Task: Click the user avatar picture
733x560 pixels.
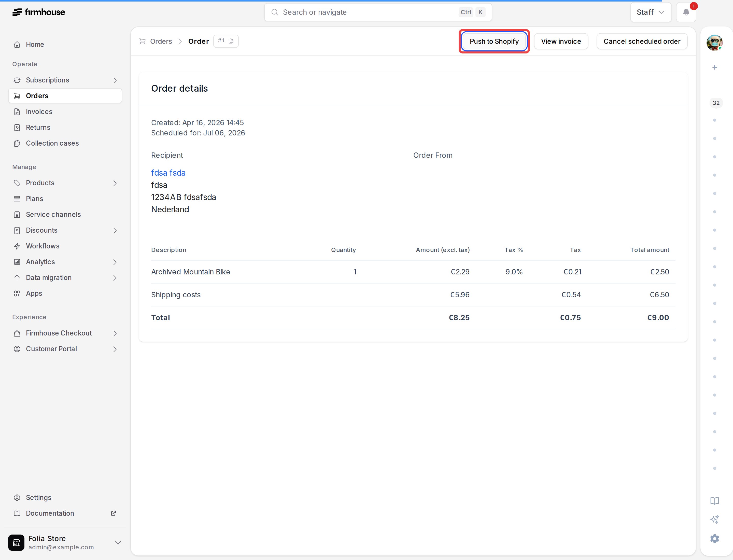Action: coord(714,43)
